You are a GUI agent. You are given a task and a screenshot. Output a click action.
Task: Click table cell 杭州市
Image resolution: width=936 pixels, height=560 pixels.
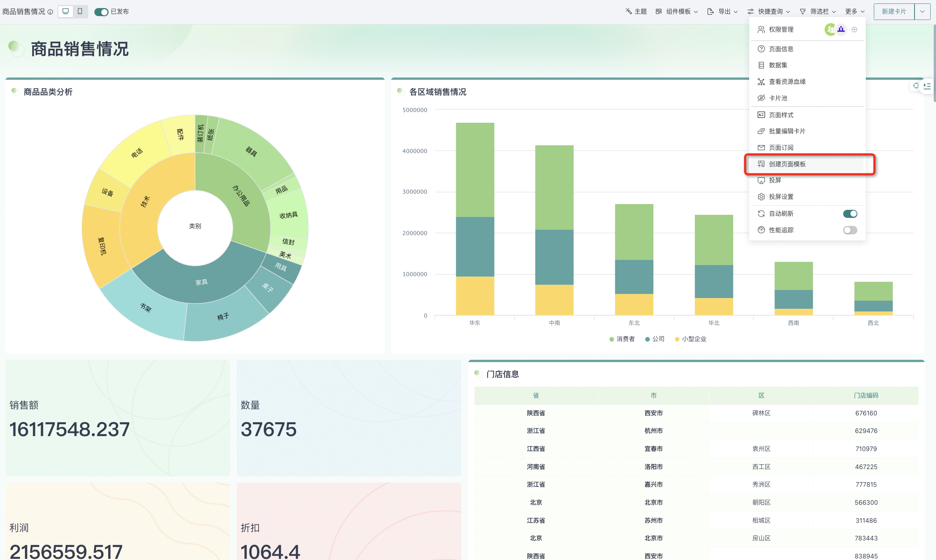[x=653, y=431]
